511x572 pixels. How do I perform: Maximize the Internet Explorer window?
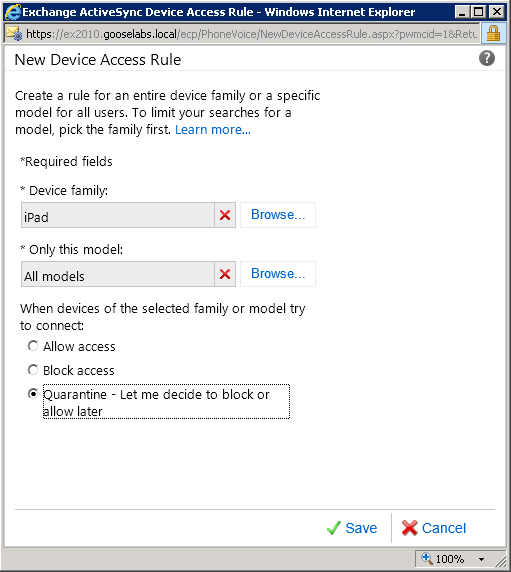click(x=478, y=12)
